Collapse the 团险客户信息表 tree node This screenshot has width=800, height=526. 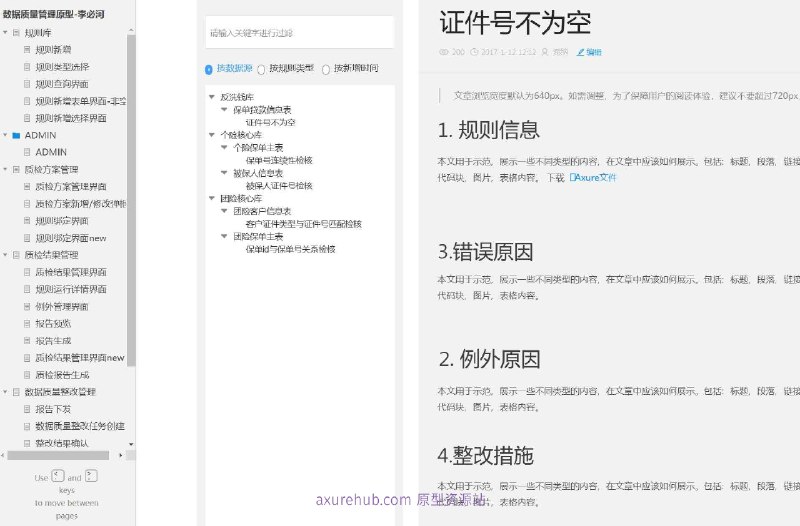pos(224,211)
